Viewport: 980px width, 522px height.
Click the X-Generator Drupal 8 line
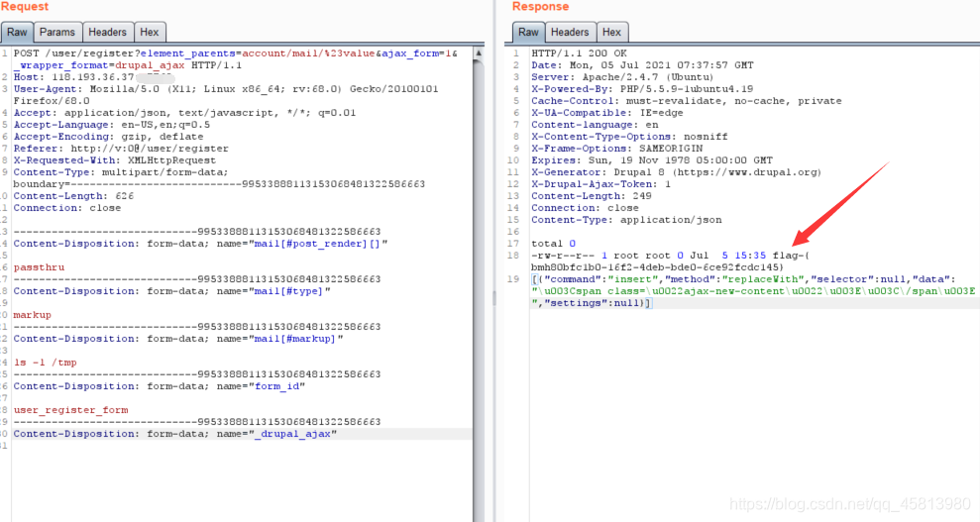tap(676, 171)
